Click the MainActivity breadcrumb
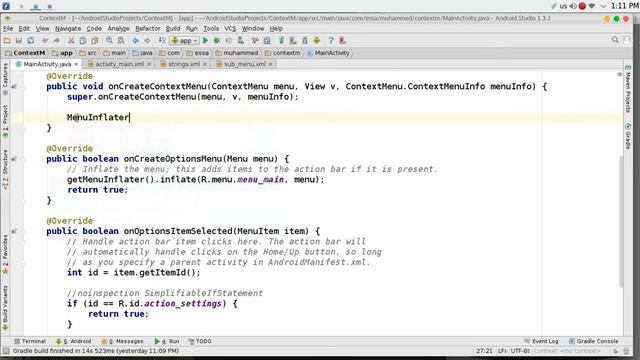 329,53
